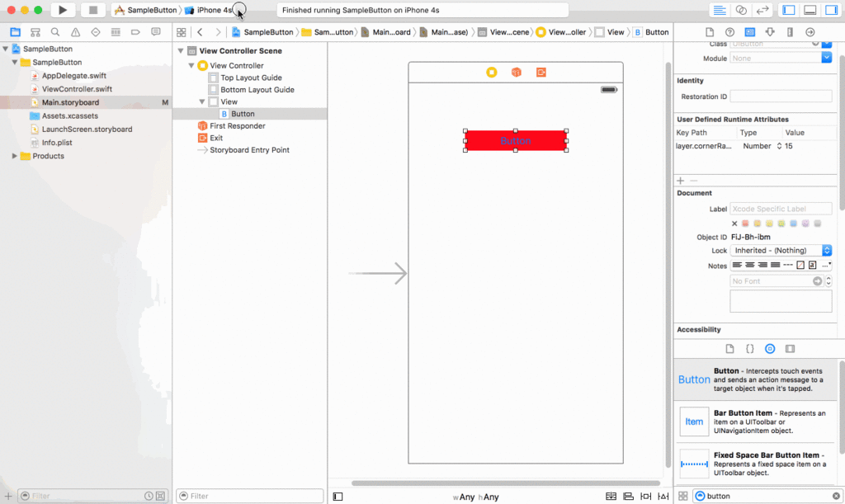Open the Connections inspector
845x504 pixels.
click(x=810, y=32)
